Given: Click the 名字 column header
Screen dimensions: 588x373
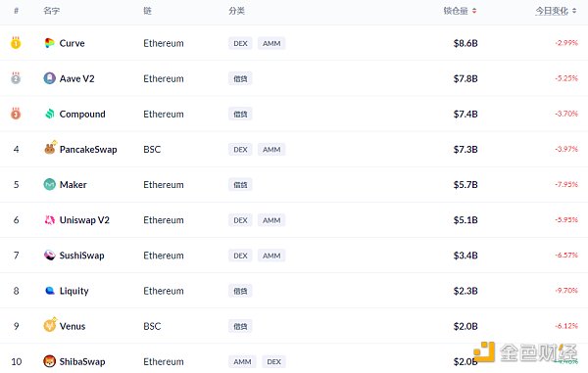Looking at the screenshot, I should 51,11.
